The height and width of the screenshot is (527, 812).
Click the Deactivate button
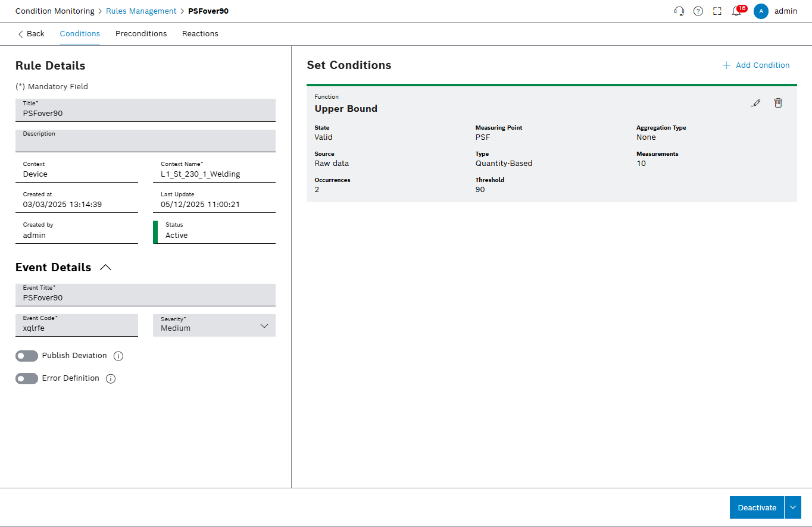pyautogui.click(x=757, y=507)
